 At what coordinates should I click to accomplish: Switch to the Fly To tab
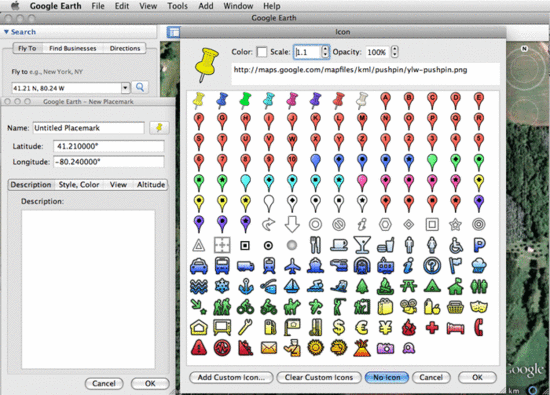pyautogui.click(x=27, y=48)
